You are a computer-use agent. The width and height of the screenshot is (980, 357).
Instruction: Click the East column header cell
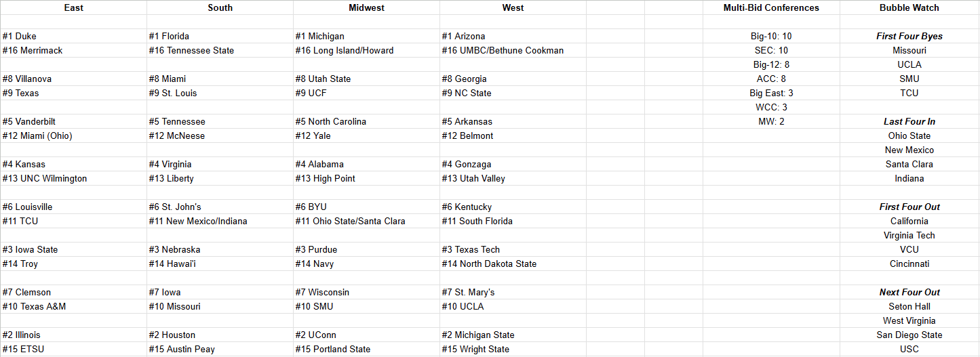tap(73, 8)
